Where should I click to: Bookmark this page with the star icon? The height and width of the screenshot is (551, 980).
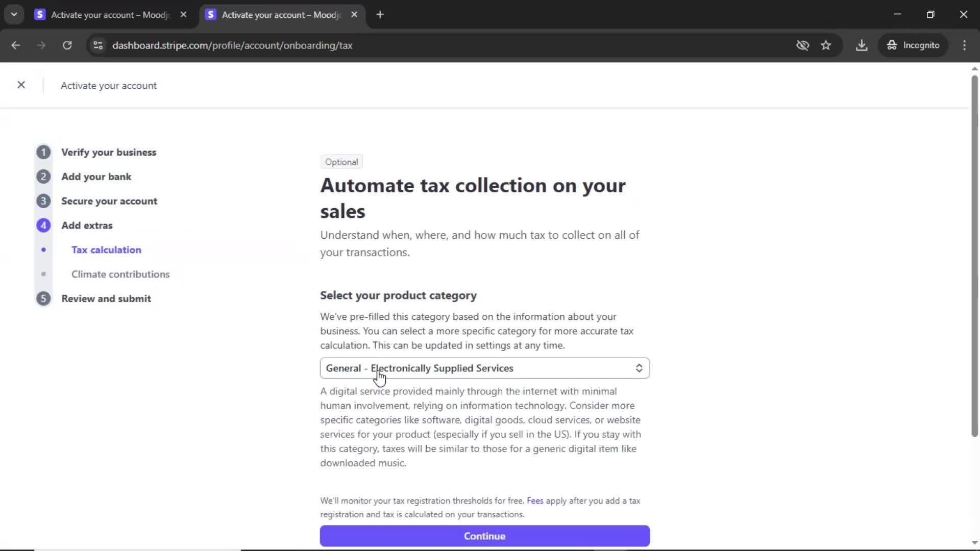[826, 45]
